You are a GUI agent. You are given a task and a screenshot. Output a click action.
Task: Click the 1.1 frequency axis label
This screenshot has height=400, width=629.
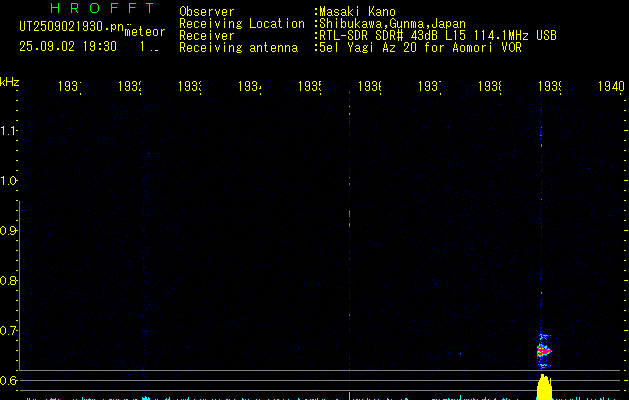tap(8, 130)
